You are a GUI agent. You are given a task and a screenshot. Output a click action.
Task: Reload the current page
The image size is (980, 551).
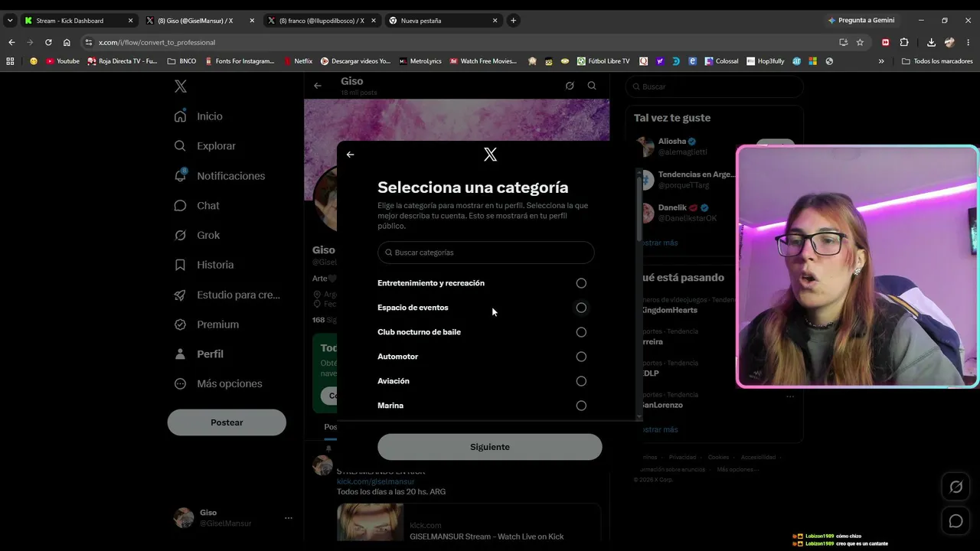coord(48,42)
